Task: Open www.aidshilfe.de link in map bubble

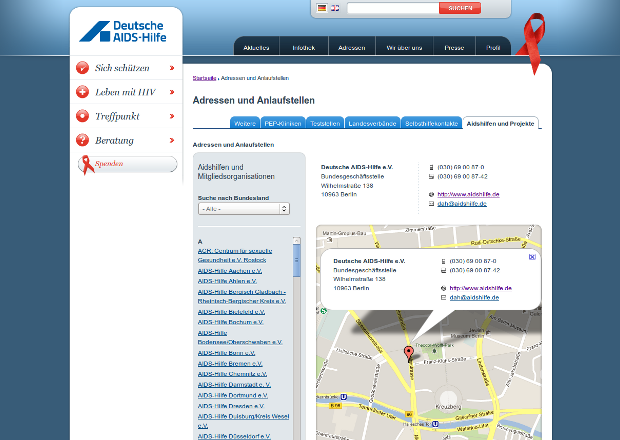Action: point(480,288)
